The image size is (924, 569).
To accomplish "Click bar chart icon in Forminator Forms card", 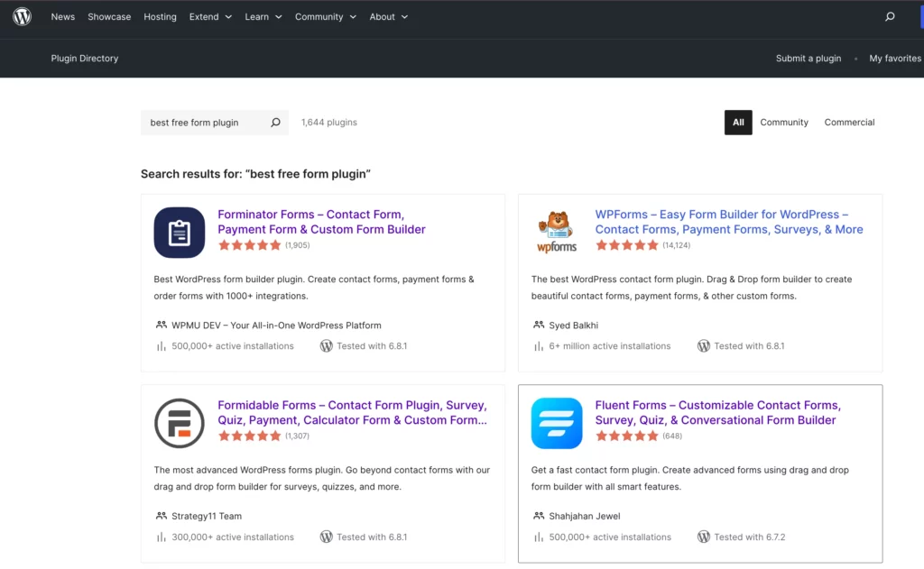I will pos(161,346).
